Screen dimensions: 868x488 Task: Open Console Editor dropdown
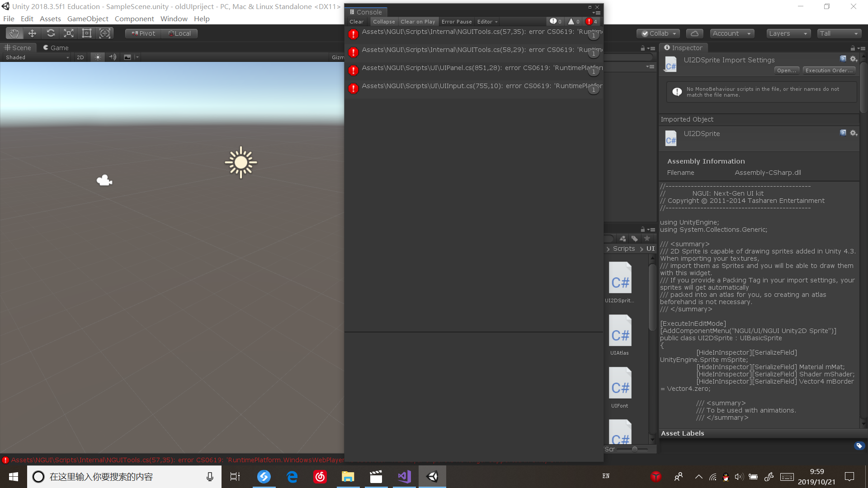(x=487, y=22)
